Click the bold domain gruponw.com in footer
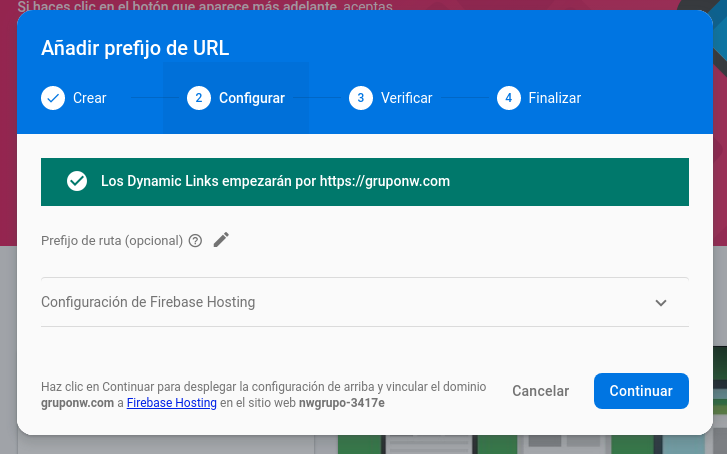Screen dimensions: 727x454 click(77, 403)
